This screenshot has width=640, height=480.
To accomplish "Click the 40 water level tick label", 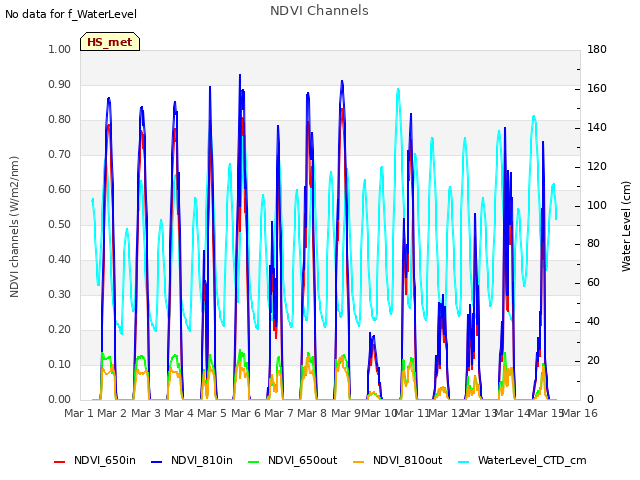I will click(x=593, y=322).
